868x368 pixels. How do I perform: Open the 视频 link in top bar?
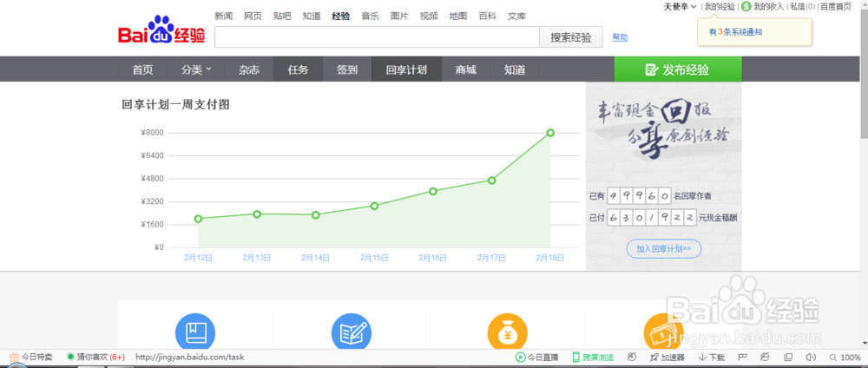pos(429,16)
